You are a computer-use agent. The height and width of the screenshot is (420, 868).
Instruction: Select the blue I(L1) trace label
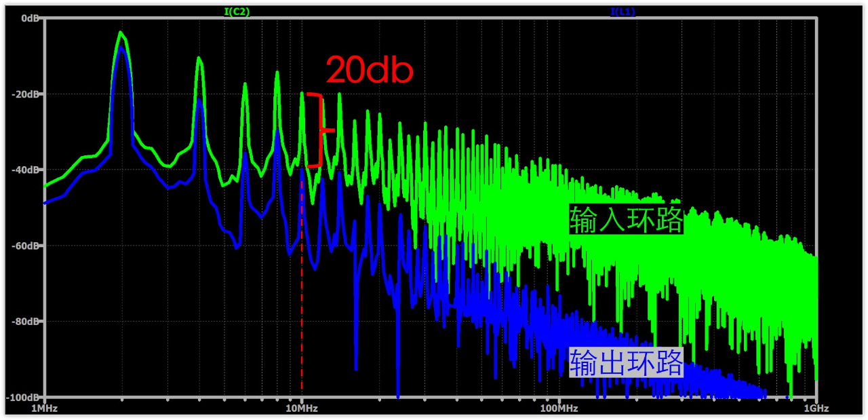pos(623,12)
